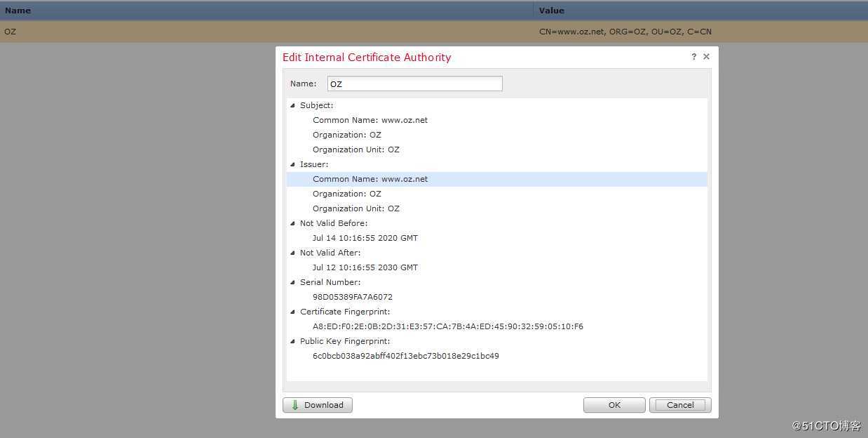868x438 pixels.
Task: Click the CN=www.oz.net value cell in background table
Action: (625, 32)
